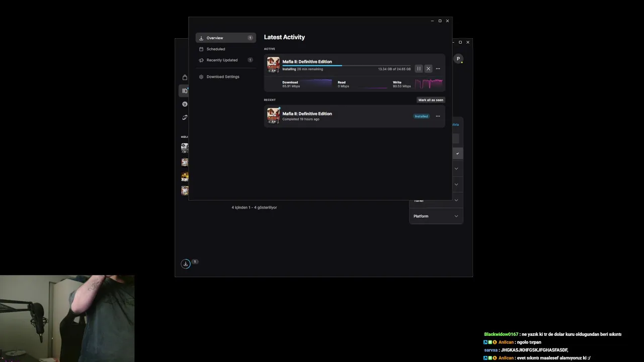Open the profile avatar P in launcher
The image size is (644, 362).
tap(458, 59)
